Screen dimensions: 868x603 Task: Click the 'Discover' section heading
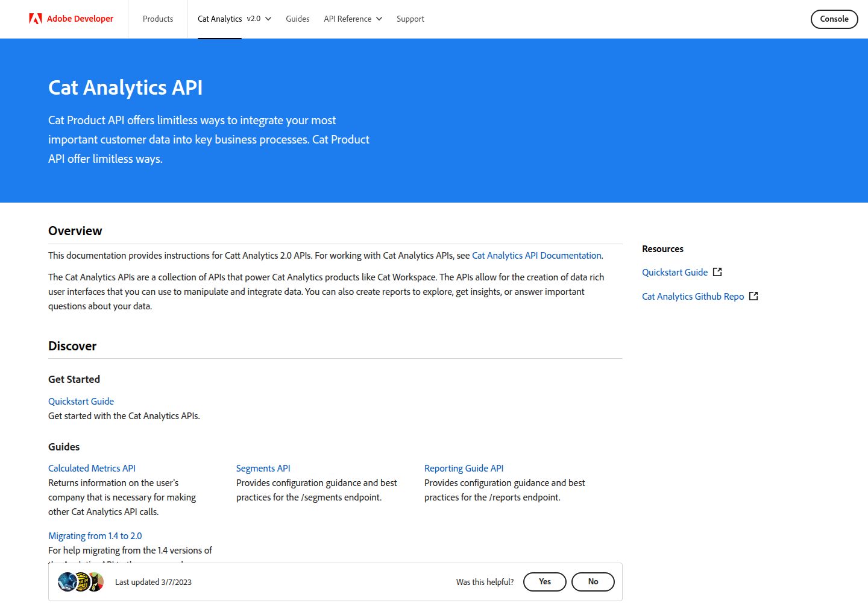pyautogui.click(x=72, y=346)
